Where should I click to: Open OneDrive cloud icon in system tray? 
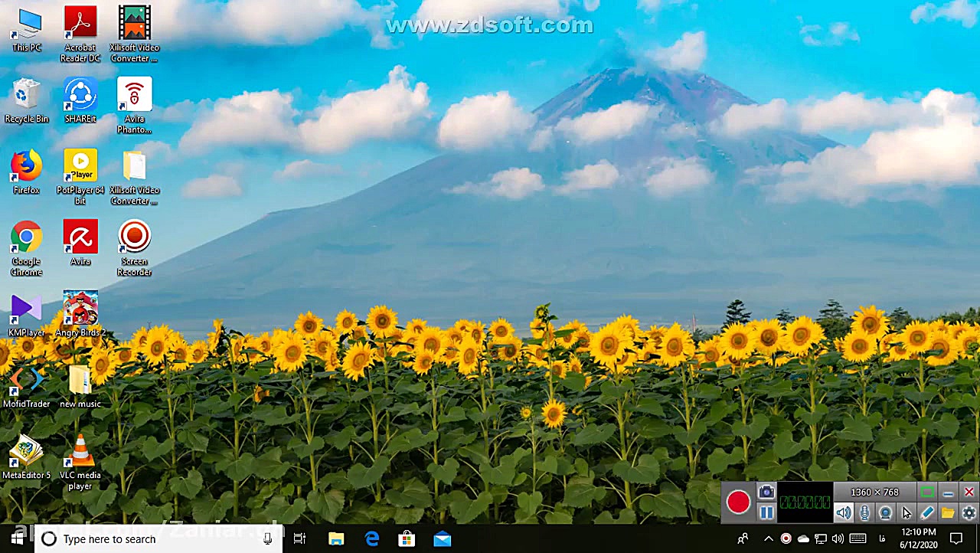pyautogui.click(x=803, y=539)
